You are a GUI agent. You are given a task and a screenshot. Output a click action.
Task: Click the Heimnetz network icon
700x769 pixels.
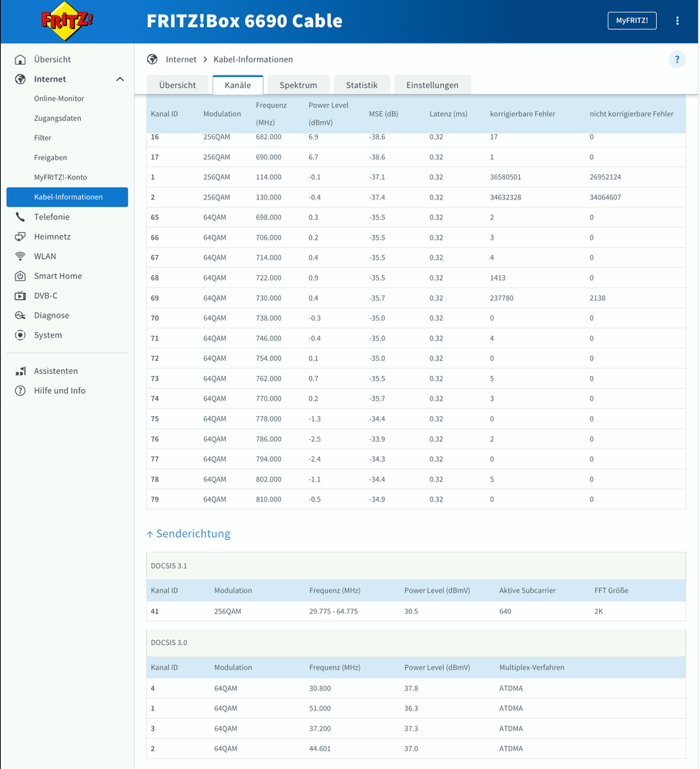(x=20, y=237)
